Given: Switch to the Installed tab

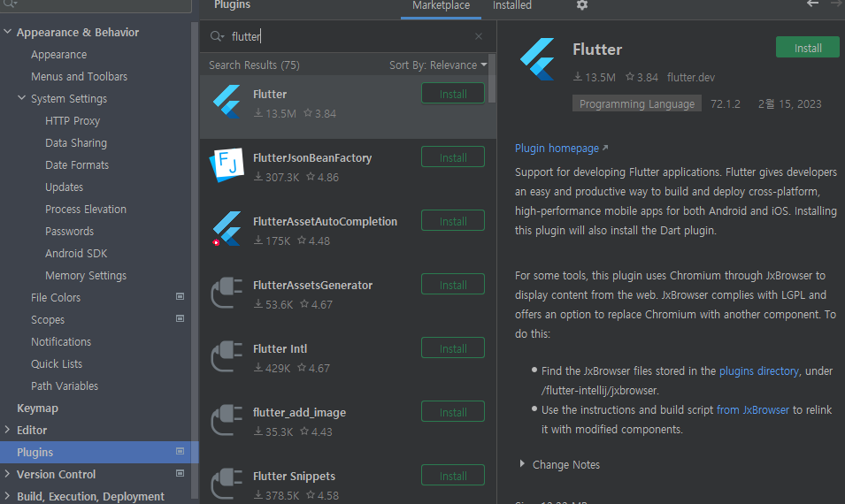Looking at the screenshot, I should pyautogui.click(x=512, y=6).
